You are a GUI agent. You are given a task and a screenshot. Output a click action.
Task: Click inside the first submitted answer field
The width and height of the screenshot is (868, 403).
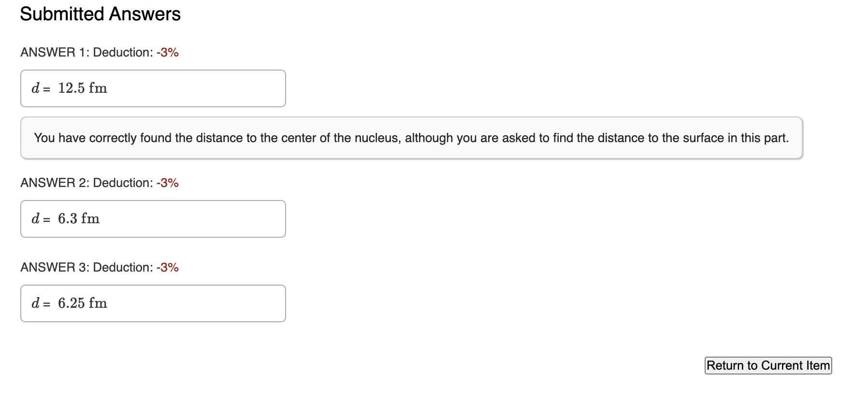pyautogui.click(x=153, y=88)
